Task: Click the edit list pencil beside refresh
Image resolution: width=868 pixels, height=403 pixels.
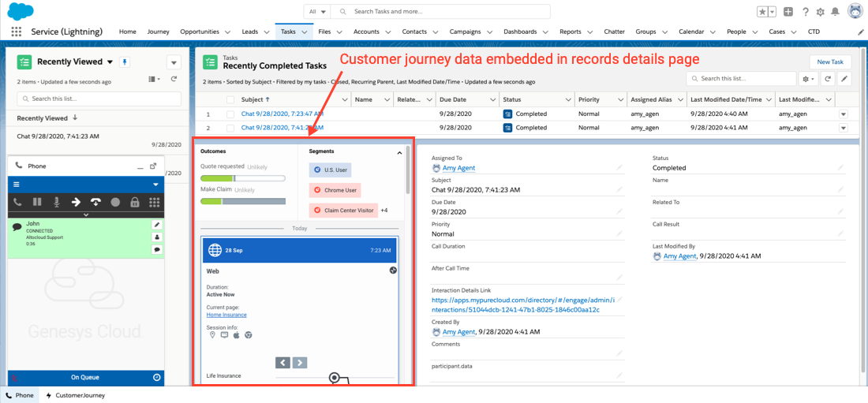Action: (x=844, y=79)
